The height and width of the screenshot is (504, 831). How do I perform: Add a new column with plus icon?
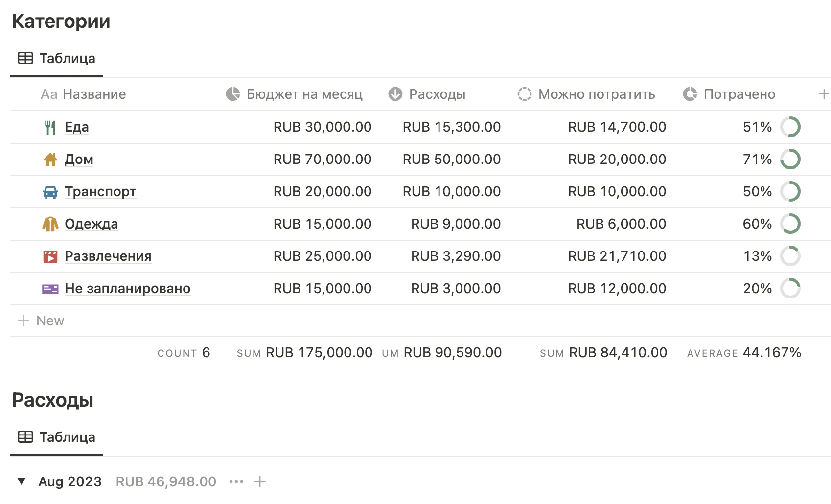824,94
